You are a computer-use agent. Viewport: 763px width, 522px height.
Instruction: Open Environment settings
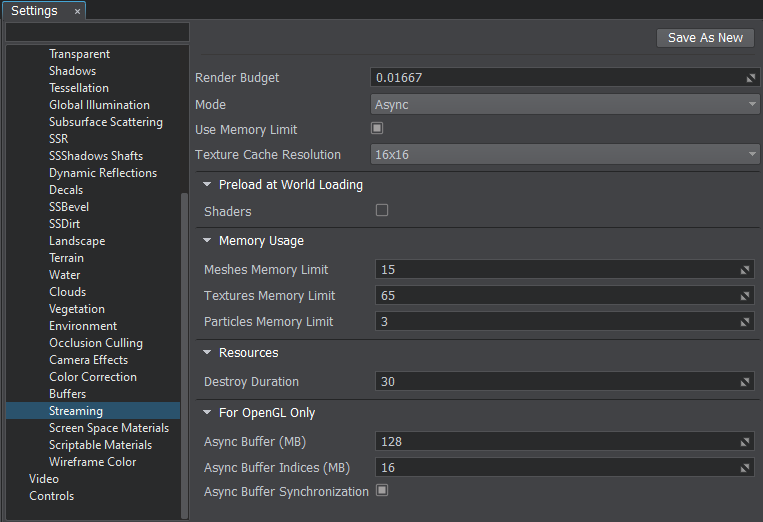click(83, 326)
